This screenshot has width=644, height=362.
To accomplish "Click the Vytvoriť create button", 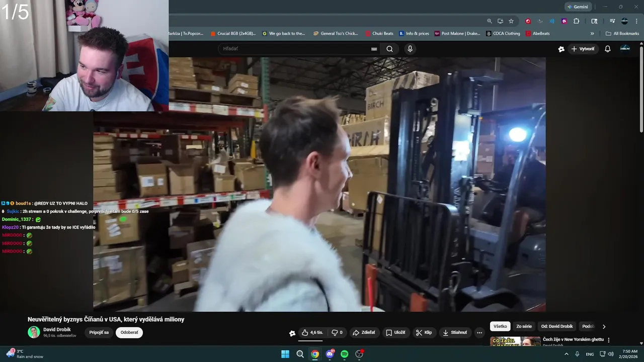I will tap(583, 49).
